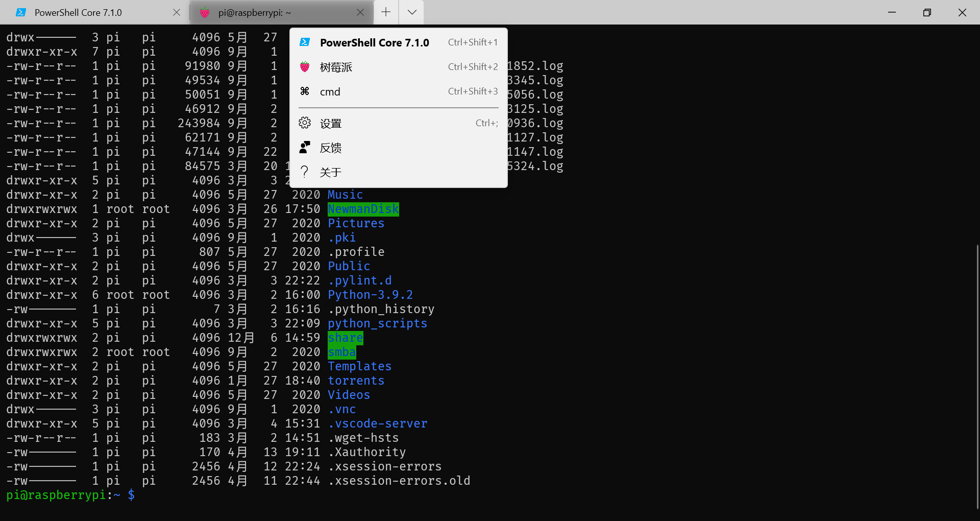The image size is (980, 521).
Task: Open a new tab with the plus button
Action: pyautogui.click(x=386, y=12)
